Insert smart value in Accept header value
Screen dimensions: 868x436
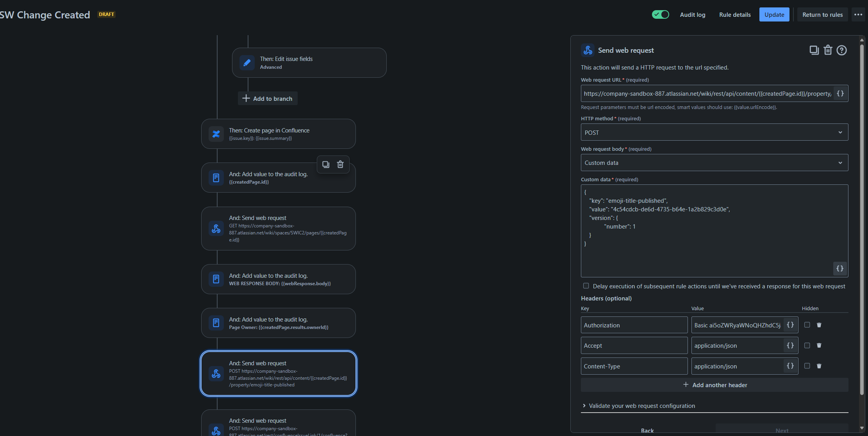tap(790, 345)
